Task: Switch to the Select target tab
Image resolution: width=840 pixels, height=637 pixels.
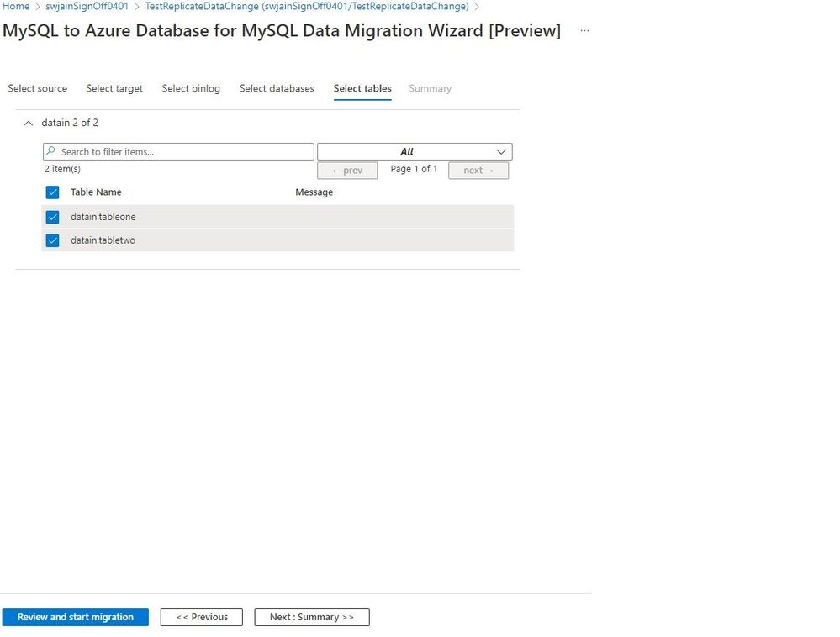Action: (114, 88)
